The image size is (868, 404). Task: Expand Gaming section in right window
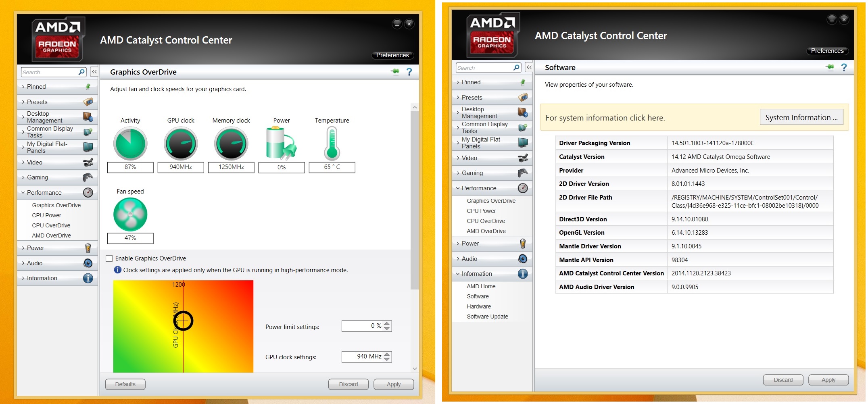coord(492,173)
